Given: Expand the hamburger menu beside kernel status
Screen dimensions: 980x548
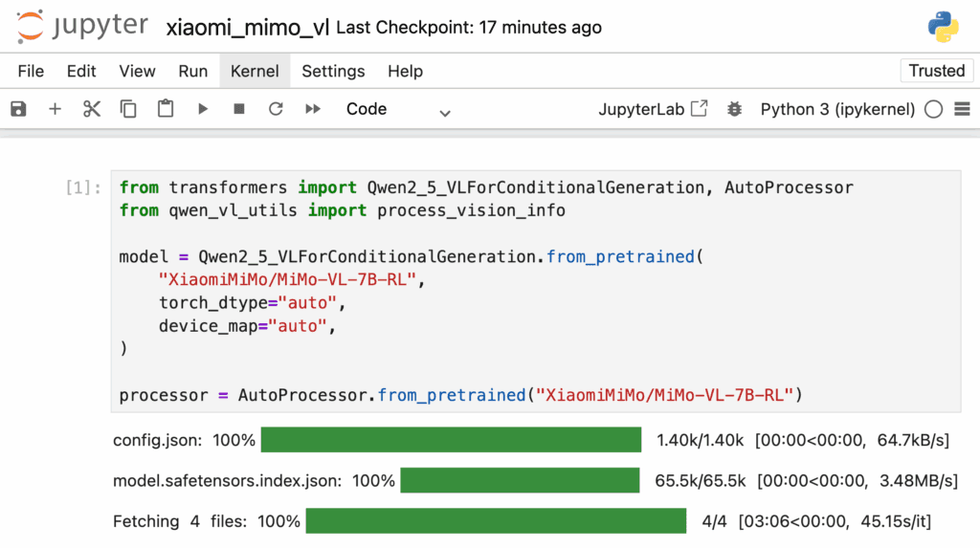Looking at the screenshot, I should [x=962, y=109].
